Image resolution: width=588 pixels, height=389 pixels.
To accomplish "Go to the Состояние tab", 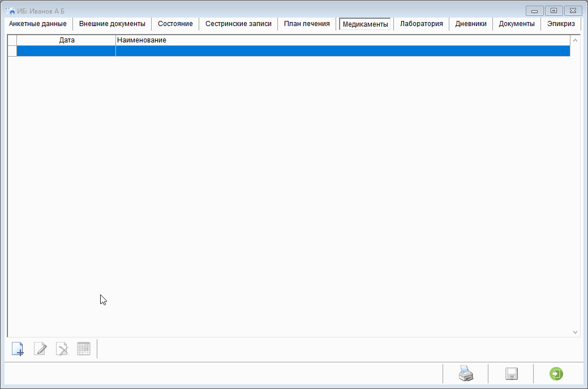I will [175, 24].
